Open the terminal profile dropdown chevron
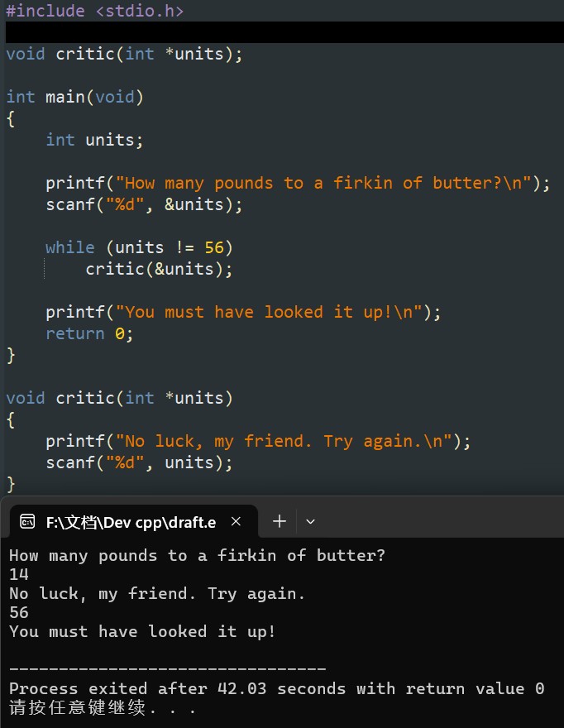Viewport: 564px width, 728px height. [x=311, y=522]
